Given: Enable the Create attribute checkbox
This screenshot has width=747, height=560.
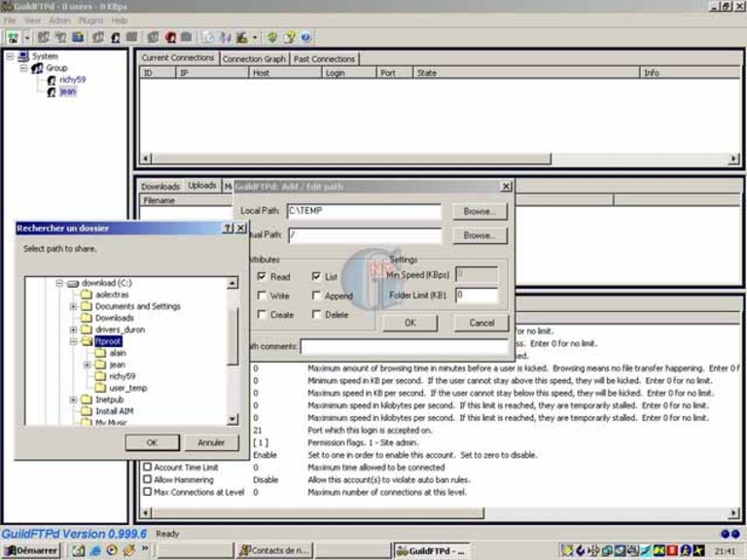Looking at the screenshot, I should (262, 314).
